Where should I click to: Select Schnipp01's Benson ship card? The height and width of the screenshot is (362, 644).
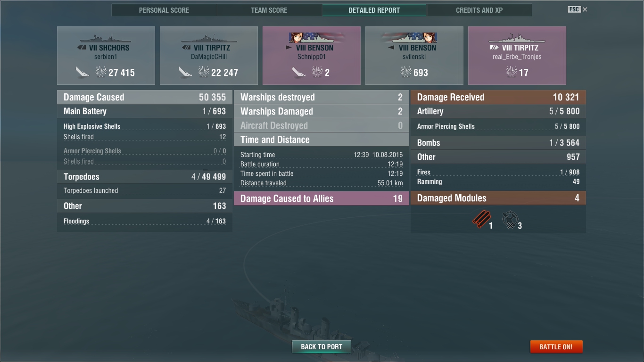(x=312, y=56)
